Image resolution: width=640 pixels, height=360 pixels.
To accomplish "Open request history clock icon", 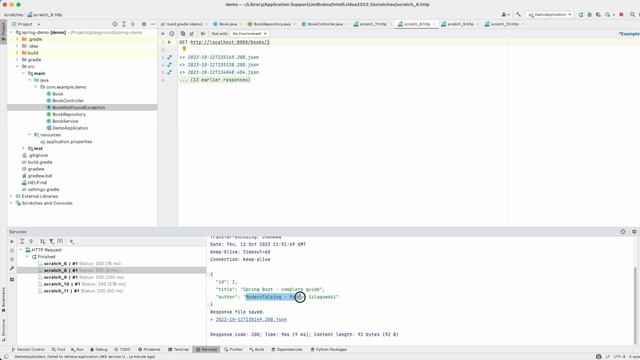I will point(172,33).
